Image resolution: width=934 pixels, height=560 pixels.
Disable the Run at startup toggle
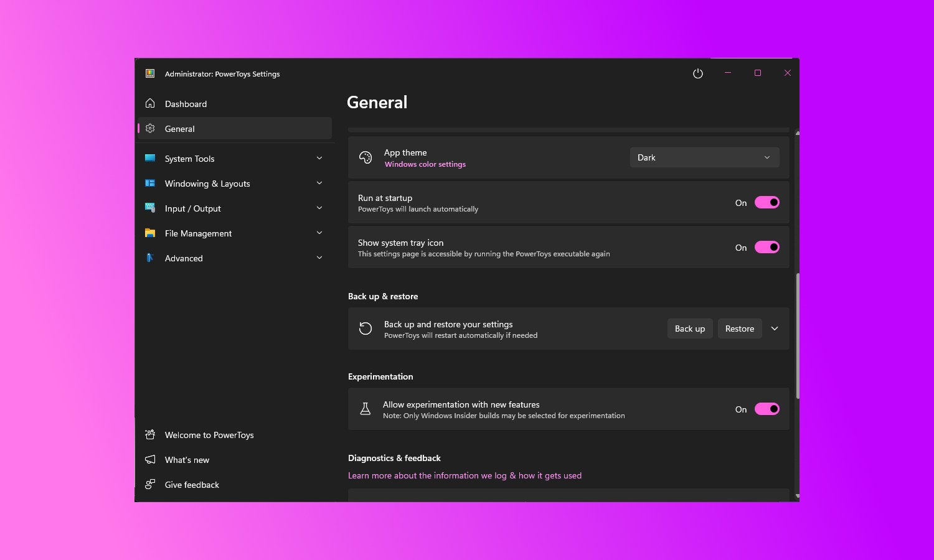(x=767, y=202)
